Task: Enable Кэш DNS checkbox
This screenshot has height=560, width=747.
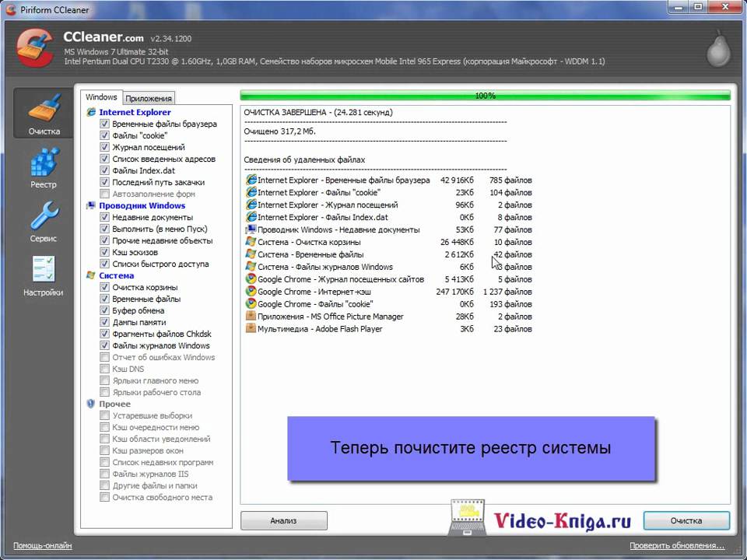Action: (x=104, y=369)
